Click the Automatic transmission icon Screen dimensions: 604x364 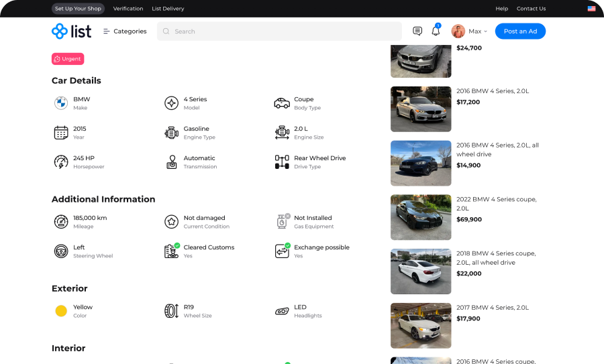(x=171, y=162)
